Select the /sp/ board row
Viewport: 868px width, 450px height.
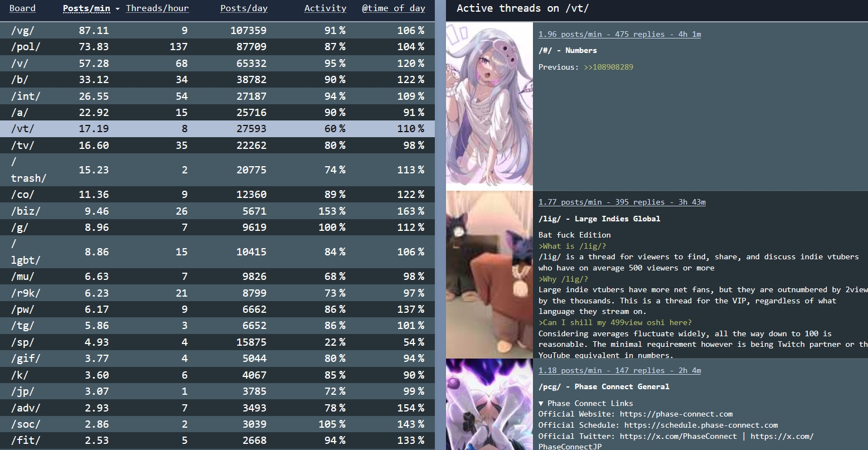coord(217,342)
